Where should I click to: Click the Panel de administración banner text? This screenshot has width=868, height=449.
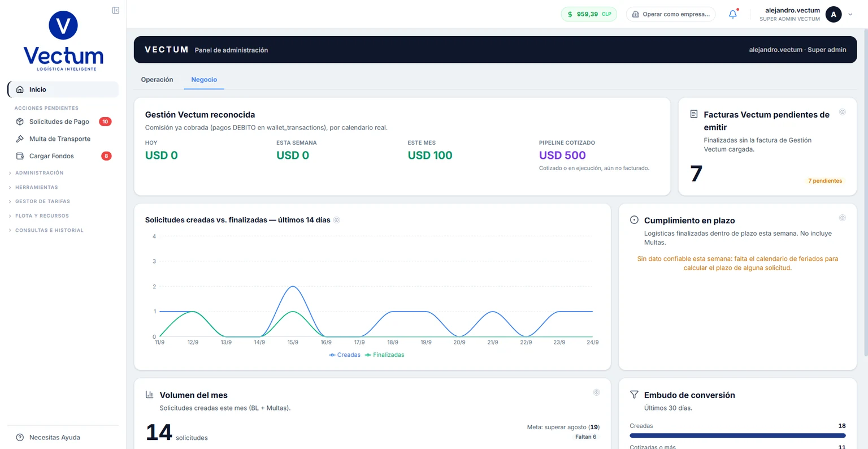[231, 50]
